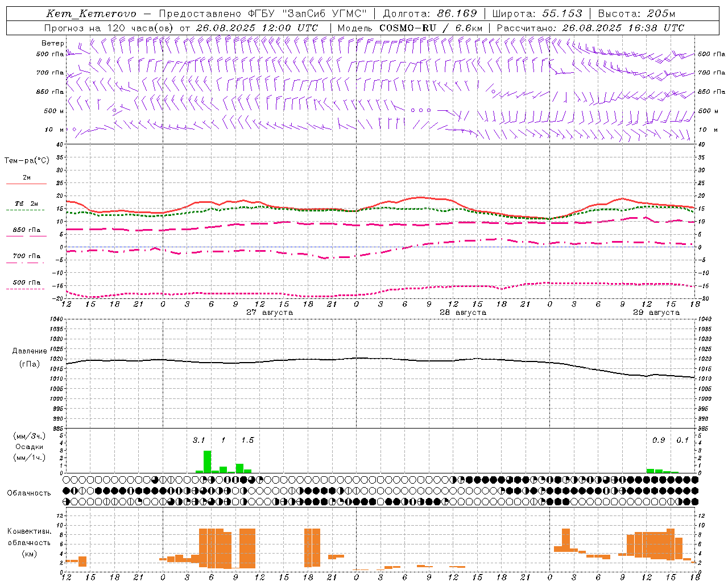Click the precipitation total '0.1'

682,440
